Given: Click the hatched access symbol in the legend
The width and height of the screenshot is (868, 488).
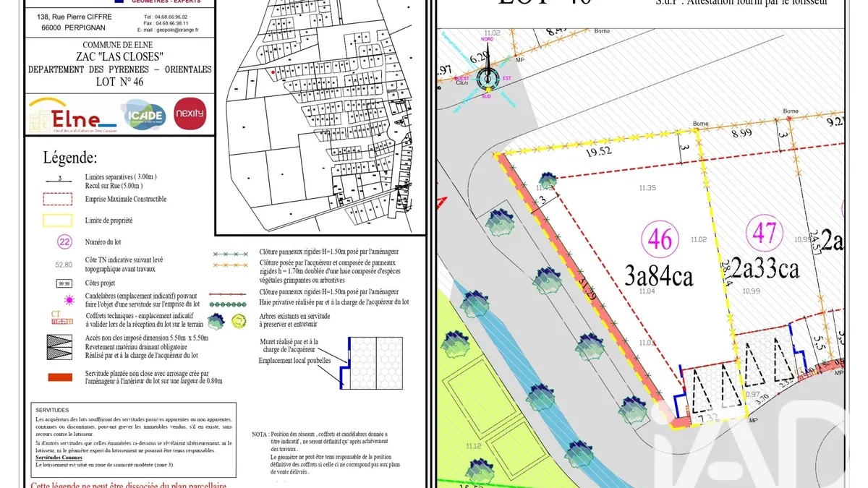Looking at the screenshot, I should point(59,347).
